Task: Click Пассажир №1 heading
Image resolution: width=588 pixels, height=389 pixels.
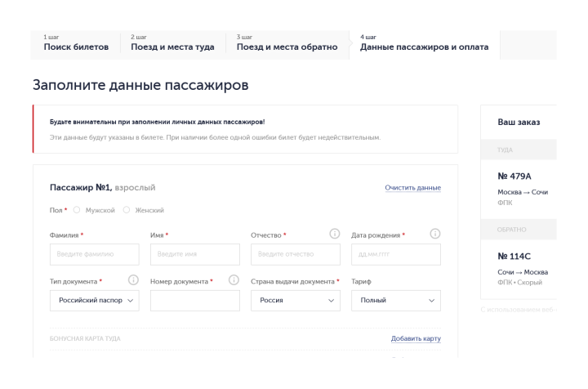Action: coord(81,187)
